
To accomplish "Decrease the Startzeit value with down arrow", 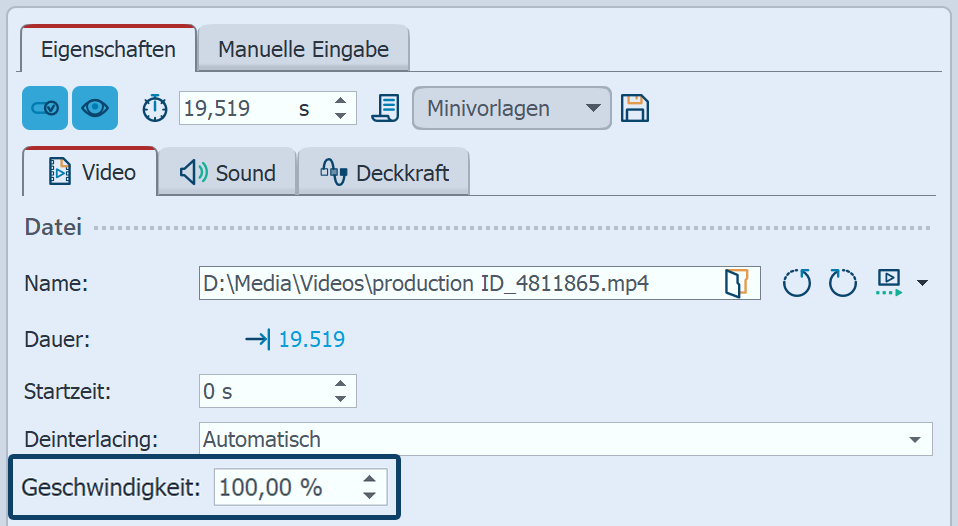I will [x=341, y=399].
